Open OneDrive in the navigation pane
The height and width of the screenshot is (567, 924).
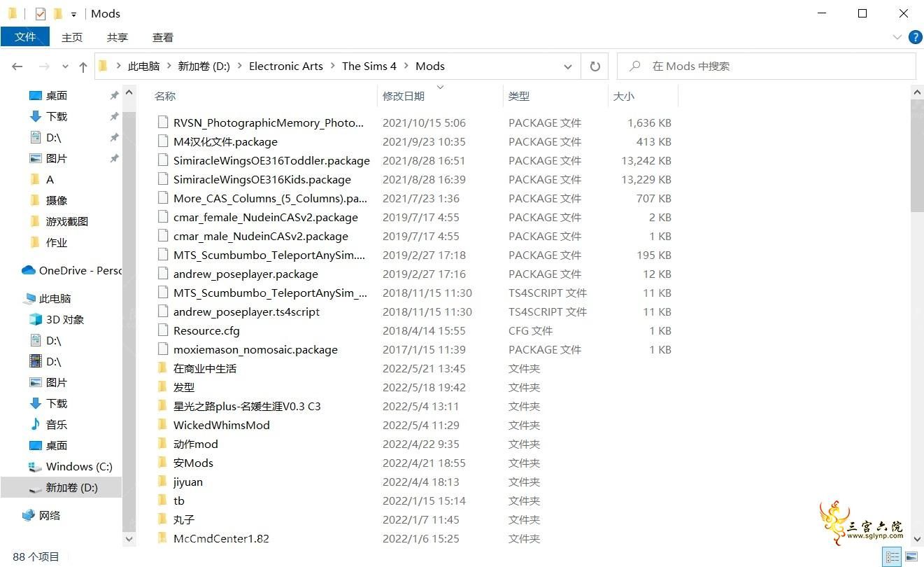click(71, 271)
